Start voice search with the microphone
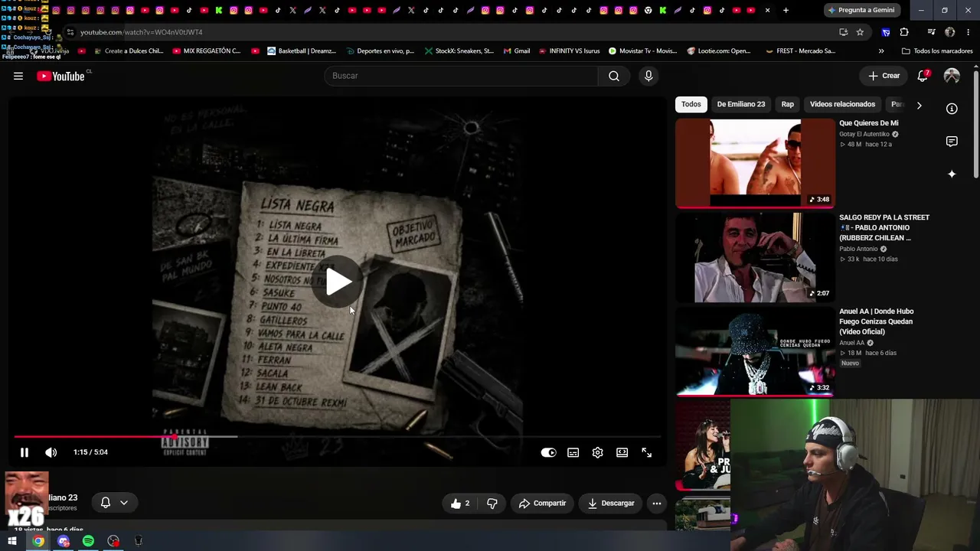 648,76
